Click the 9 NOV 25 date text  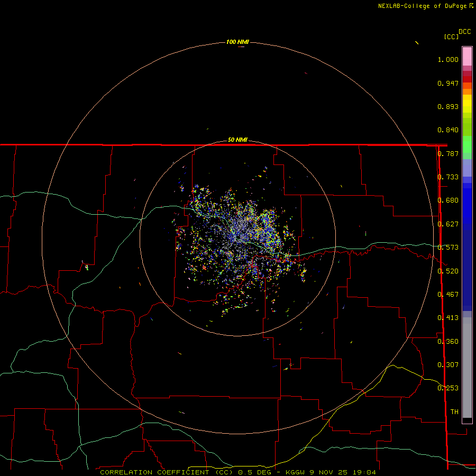(x=329, y=472)
